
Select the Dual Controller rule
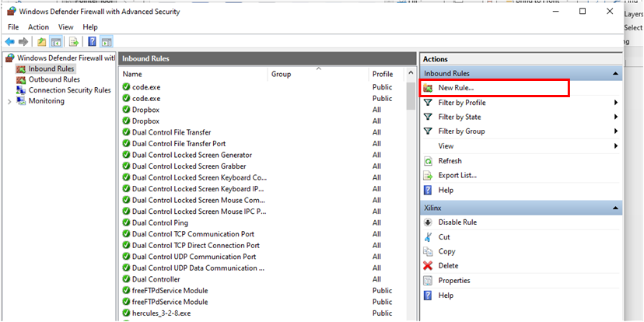click(156, 279)
